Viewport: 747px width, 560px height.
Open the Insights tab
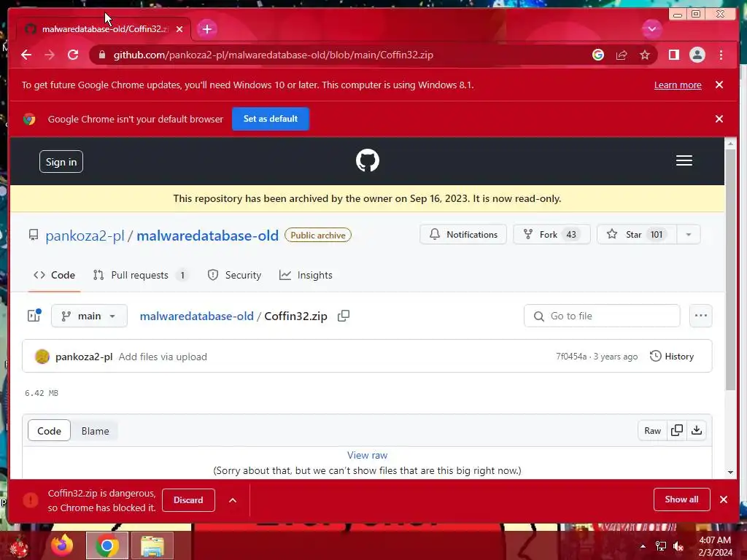(x=306, y=275)
